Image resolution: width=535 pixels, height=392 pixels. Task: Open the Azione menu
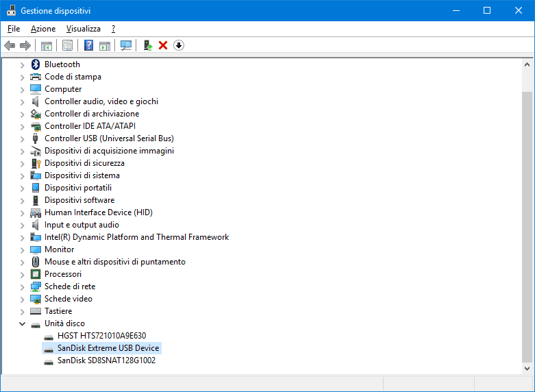[43, 29]
